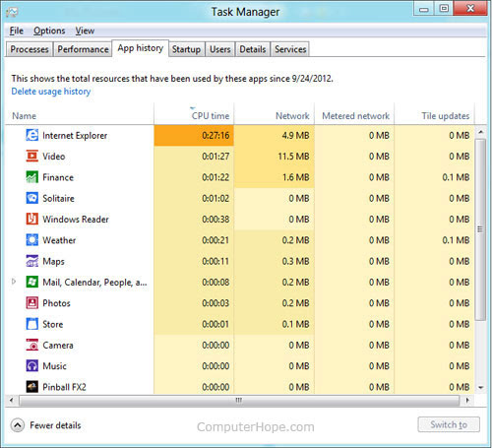Click the vertical scrollbar down arrow
The image size is (492, 448).
(481, 388)
